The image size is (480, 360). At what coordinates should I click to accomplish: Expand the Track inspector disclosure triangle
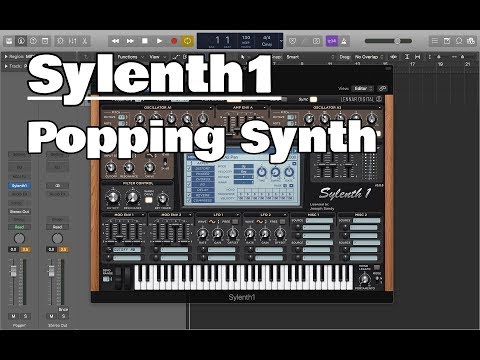pos(5,66)
